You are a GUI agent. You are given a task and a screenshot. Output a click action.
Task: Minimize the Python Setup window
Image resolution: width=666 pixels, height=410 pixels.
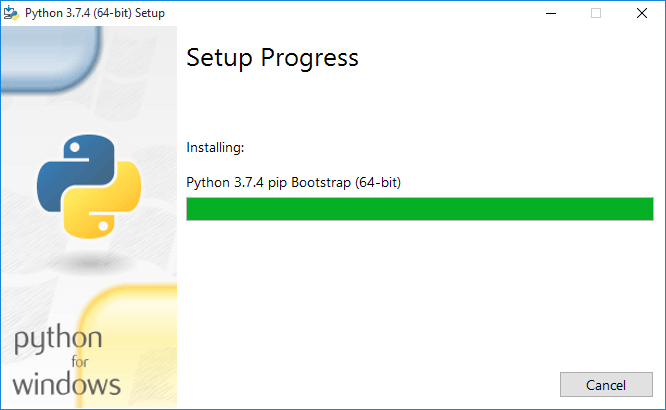coord(551,13)
